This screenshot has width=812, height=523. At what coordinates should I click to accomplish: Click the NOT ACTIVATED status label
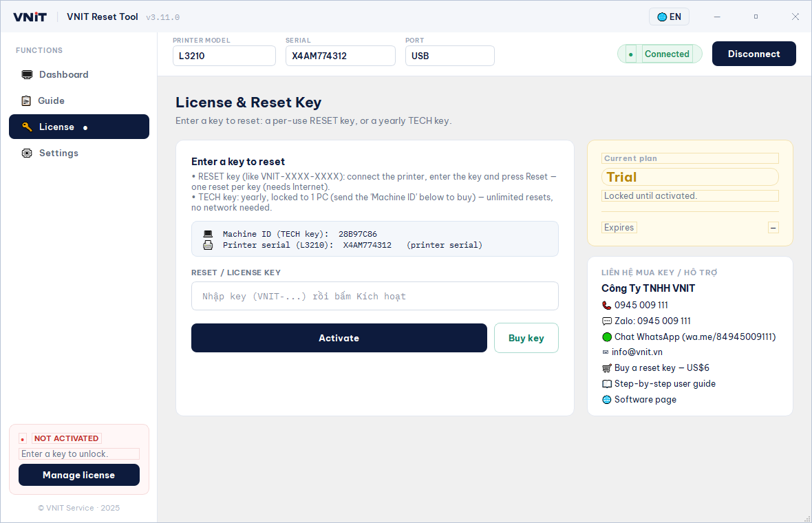click(66, 438)
